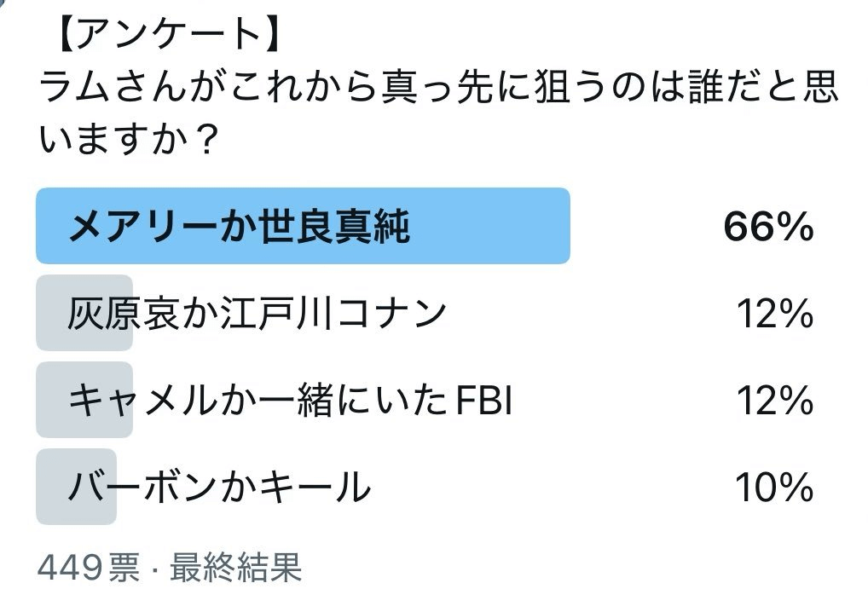Screen dimensions: 868x612
Task: Click the question line starting with ラムさん
Action: pos(439,86)
